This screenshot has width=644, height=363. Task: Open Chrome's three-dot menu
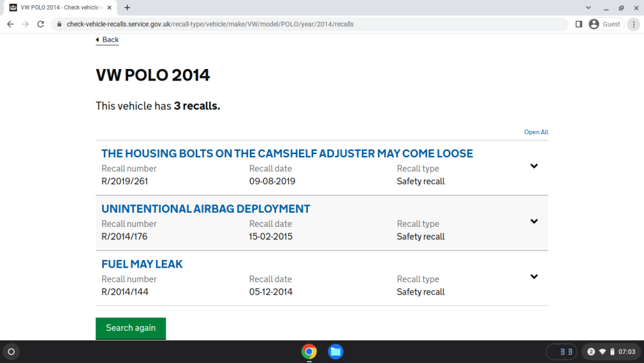pos(634,25)
